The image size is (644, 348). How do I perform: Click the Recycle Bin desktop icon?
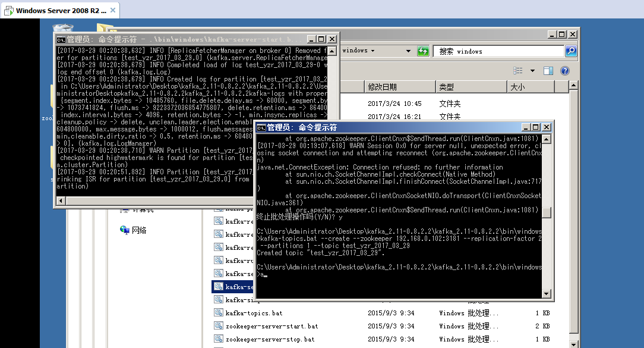click(63, 28)
